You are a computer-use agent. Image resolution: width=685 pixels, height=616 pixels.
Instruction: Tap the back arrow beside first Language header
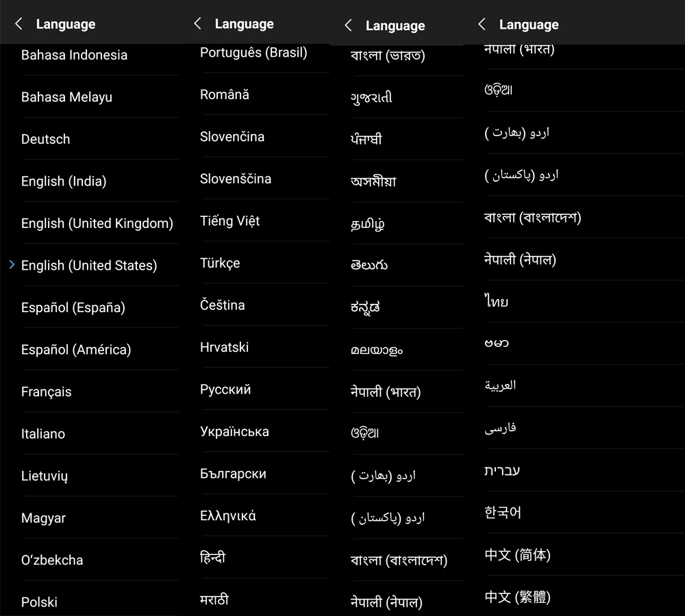point(18,24)
